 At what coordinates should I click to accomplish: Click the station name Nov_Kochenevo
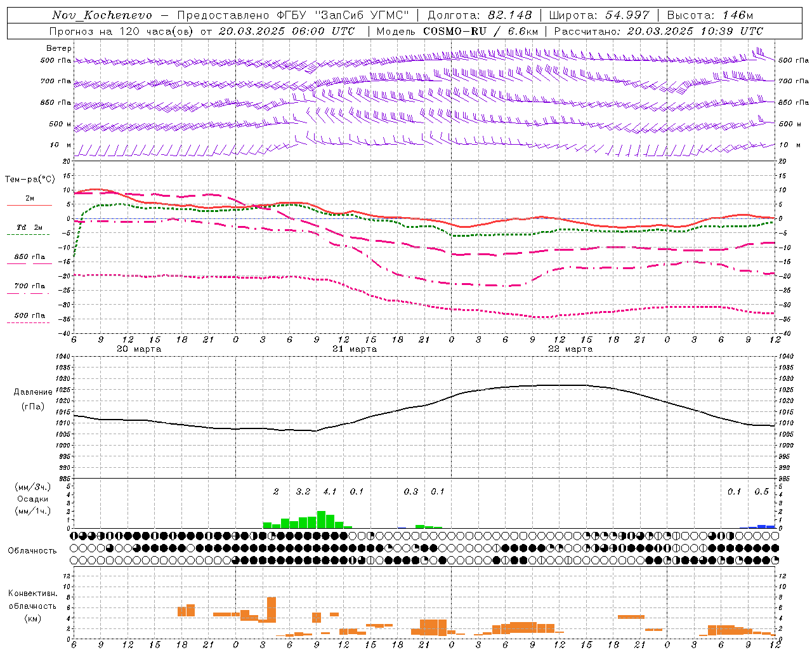102,15
